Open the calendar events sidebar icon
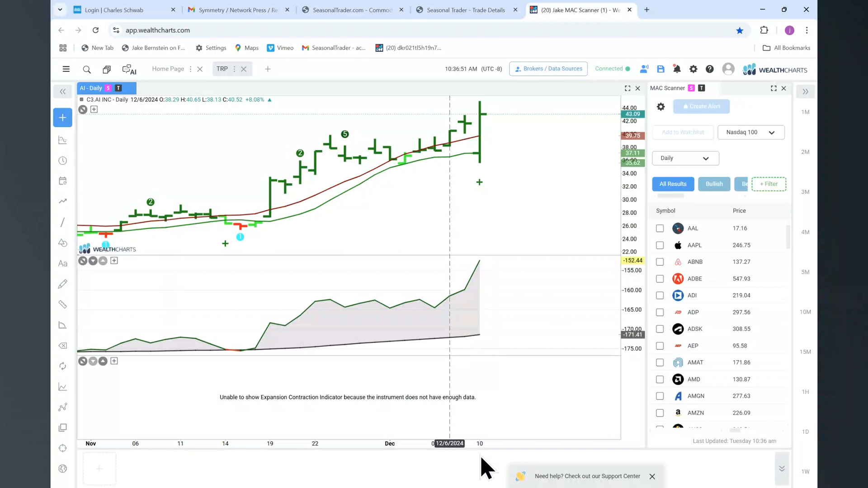This screenshot has width=868, height=488. tap(63, 181)
